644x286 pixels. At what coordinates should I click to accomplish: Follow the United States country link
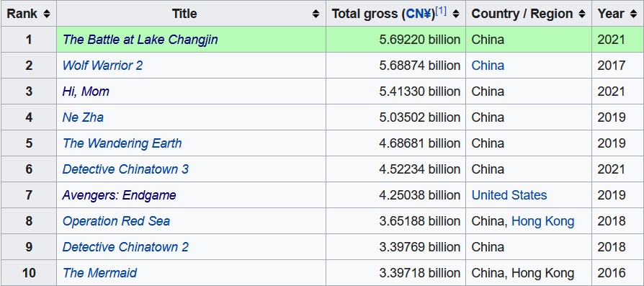coord(509,195)
